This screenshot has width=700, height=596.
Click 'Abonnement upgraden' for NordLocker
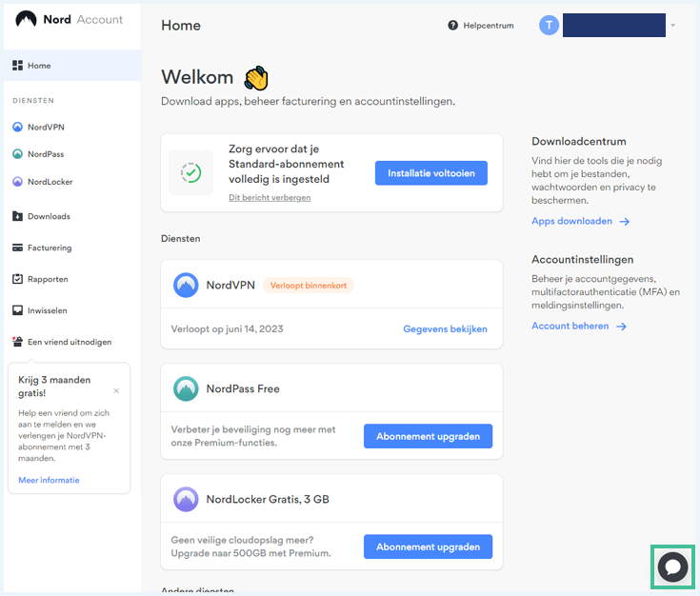(428, 546)
